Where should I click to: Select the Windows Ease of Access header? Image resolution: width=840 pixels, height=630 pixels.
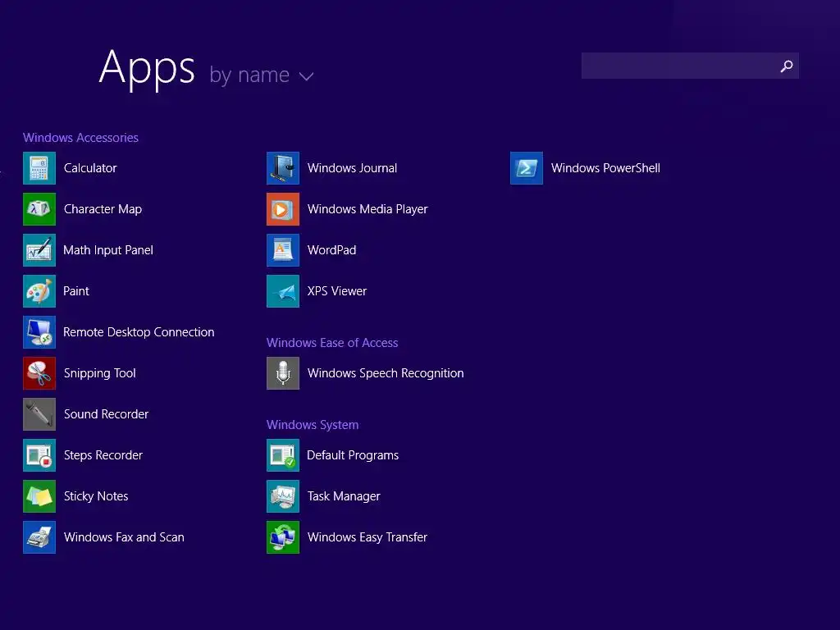(332, 343)
